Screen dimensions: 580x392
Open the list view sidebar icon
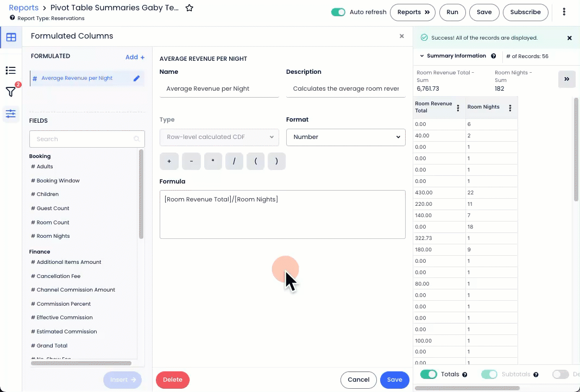[11, 70]
